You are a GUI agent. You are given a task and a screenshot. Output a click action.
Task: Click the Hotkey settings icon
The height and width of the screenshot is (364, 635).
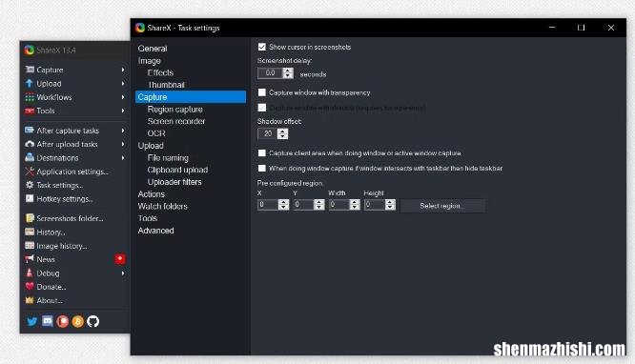pyautogui.click(x=30, y=198)
